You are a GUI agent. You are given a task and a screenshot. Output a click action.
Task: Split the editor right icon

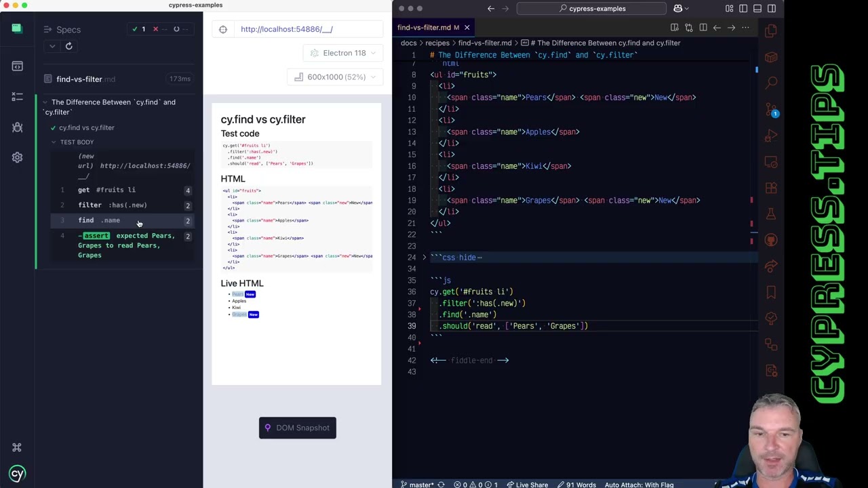[703, 28]
